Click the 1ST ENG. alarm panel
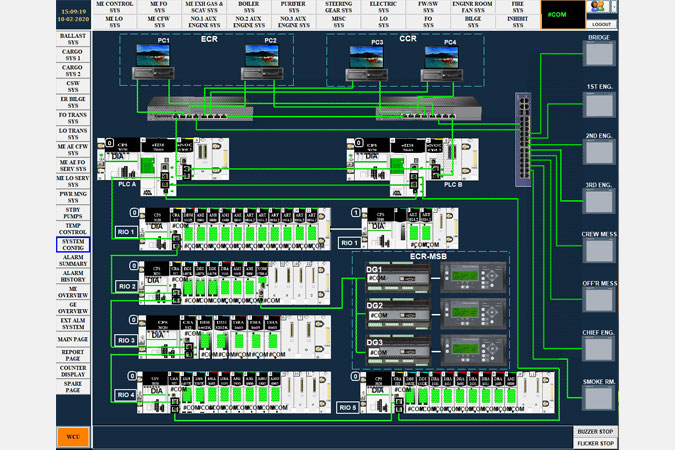 pyautogui.click(x=599, y=104)
